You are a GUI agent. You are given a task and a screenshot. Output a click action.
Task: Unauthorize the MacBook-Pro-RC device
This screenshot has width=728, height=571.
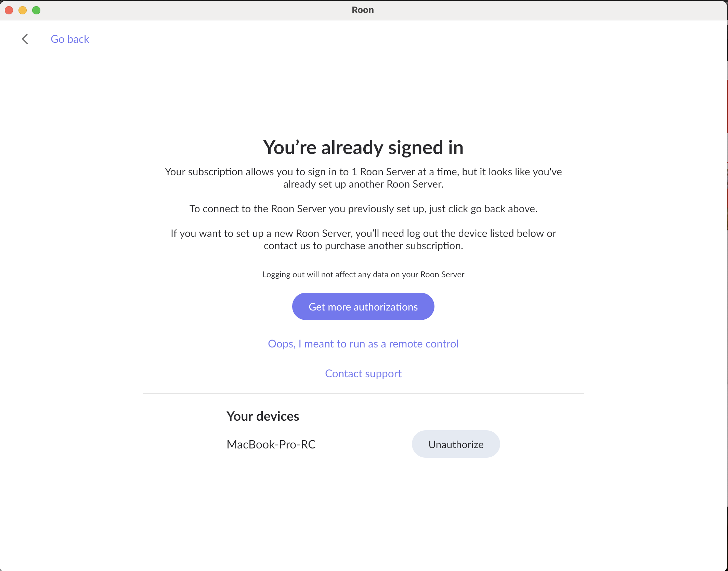tap(456, 444)
